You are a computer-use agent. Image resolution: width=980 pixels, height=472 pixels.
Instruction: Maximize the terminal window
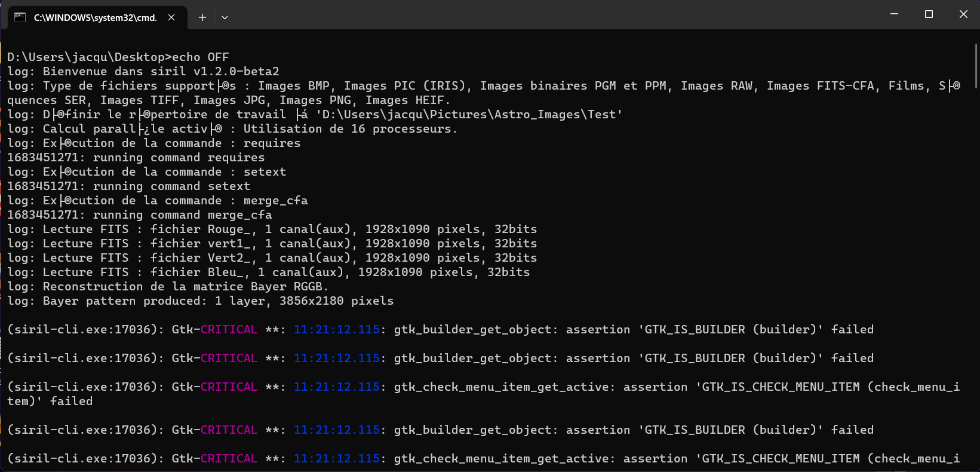click(929, 14)
